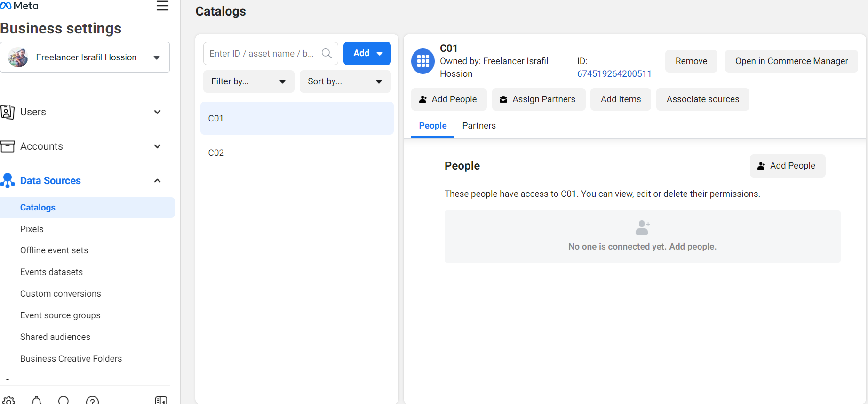Focus the Enter ID / asset name search field
This screenshot has width=868, height=404.
(x=271, y=53)
